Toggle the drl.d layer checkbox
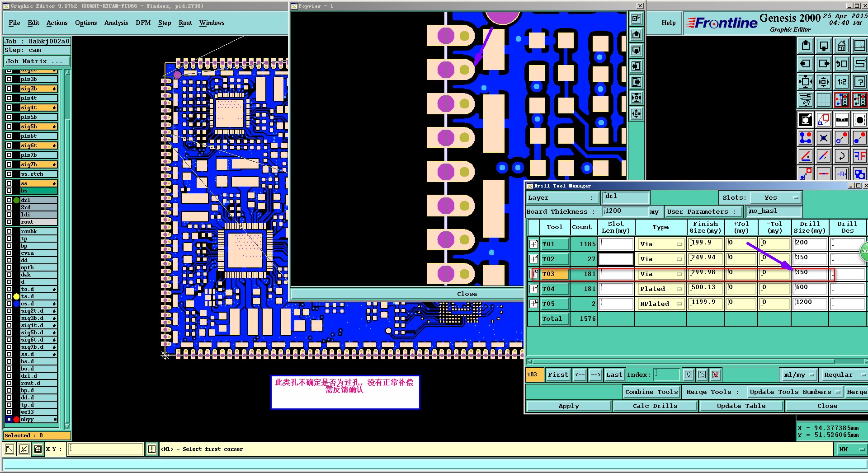 (9, 376)
